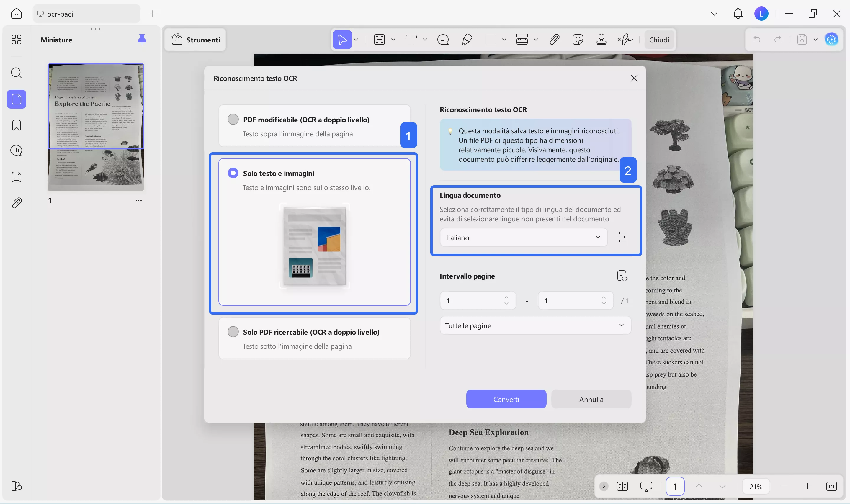Pick the Rectangle shape tool
850x504 pixels.
pos(490,40)
